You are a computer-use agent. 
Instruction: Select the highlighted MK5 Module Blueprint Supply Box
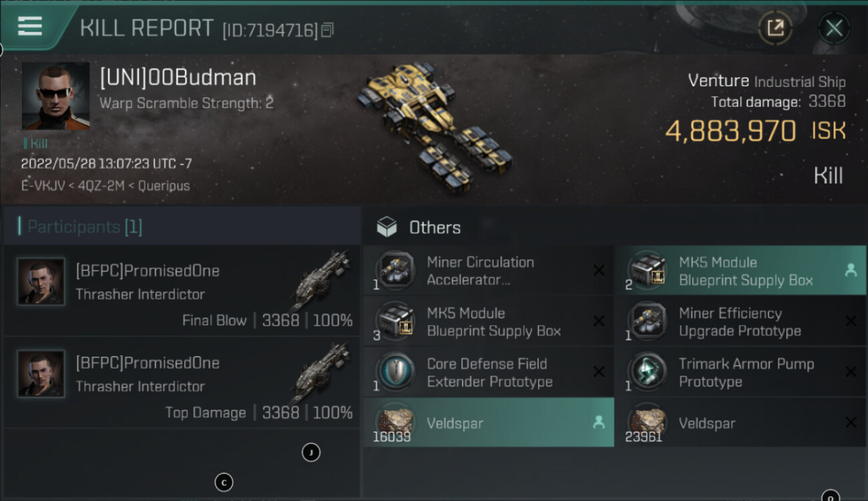[x=740, y=271]
